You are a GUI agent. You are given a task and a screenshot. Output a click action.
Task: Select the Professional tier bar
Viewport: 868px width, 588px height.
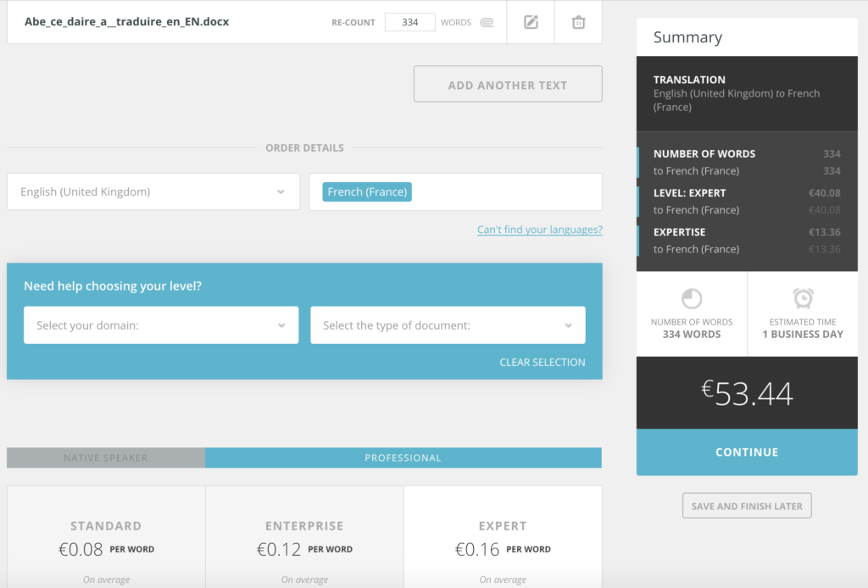(403, 458)
